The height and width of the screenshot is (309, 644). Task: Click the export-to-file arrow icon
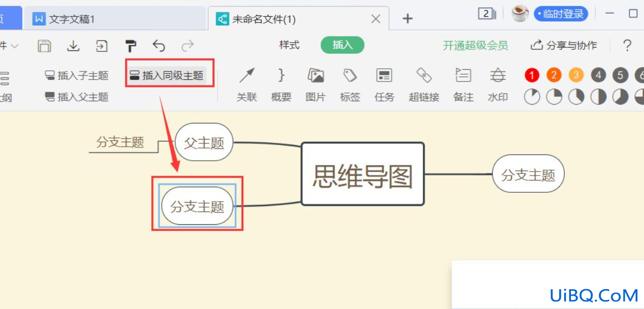(101, 45)
